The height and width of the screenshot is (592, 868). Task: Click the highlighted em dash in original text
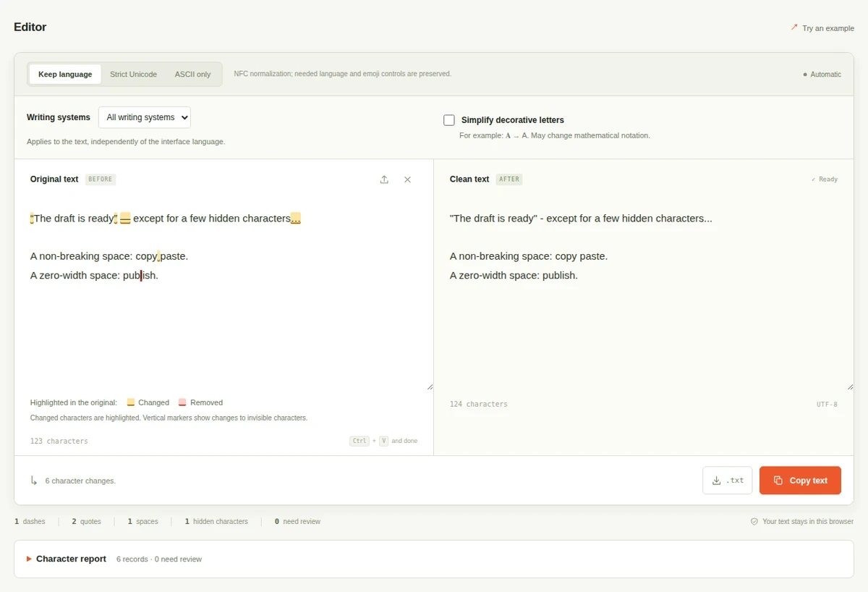pos(125,219)
